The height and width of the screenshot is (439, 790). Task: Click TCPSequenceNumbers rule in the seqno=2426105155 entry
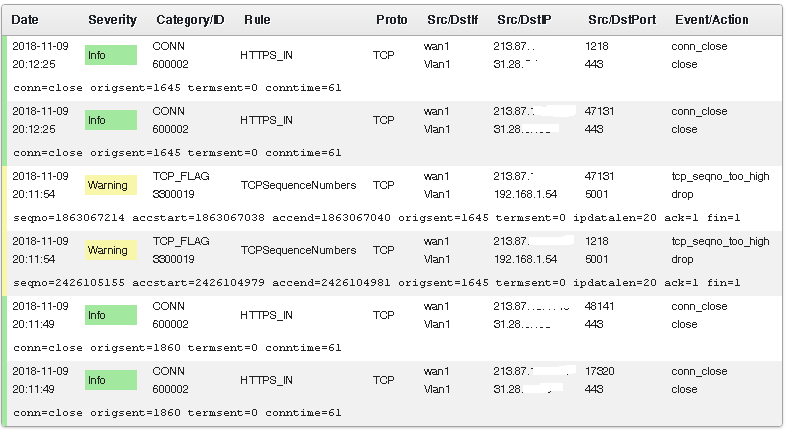coord(298,250)
